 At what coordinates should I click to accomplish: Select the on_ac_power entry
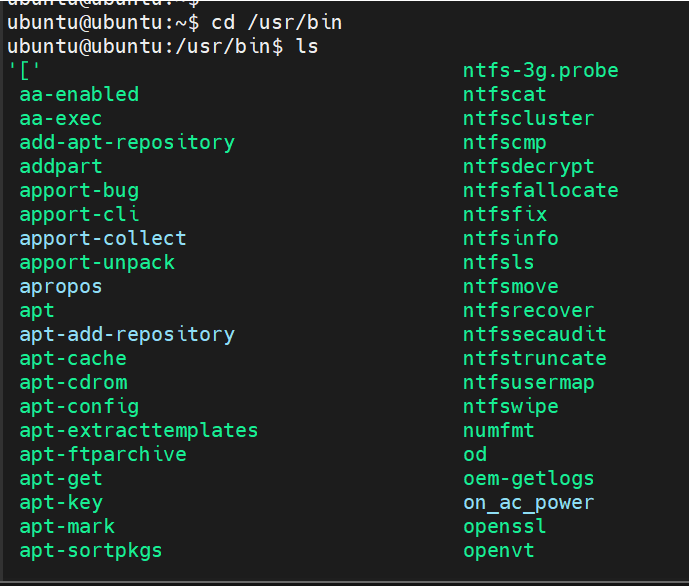point(529,502)
